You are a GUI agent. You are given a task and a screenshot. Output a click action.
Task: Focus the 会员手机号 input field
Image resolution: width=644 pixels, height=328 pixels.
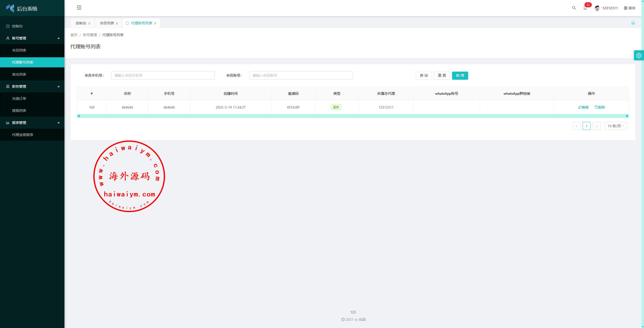click(x=163, y=75)
